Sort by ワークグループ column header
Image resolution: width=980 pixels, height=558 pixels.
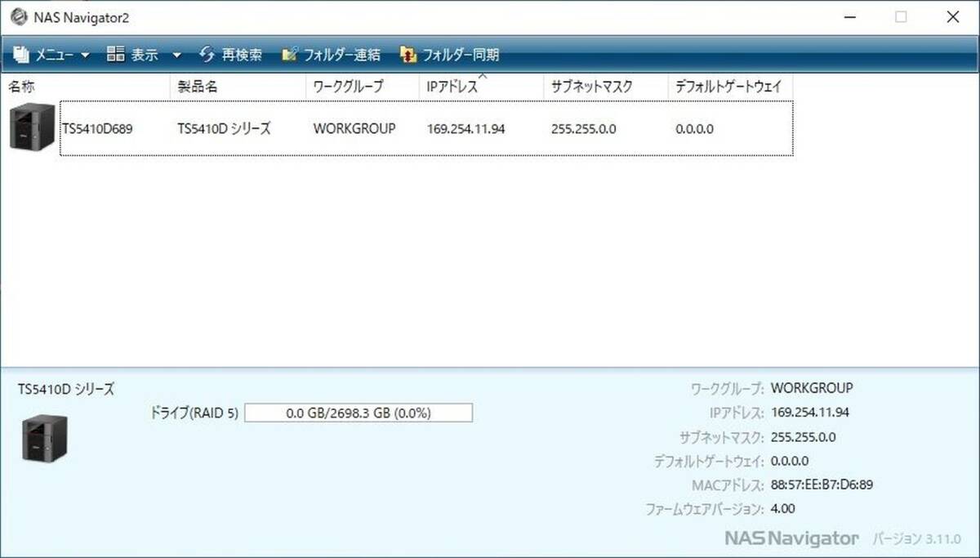pyautogui.click(x=363, y=86)
